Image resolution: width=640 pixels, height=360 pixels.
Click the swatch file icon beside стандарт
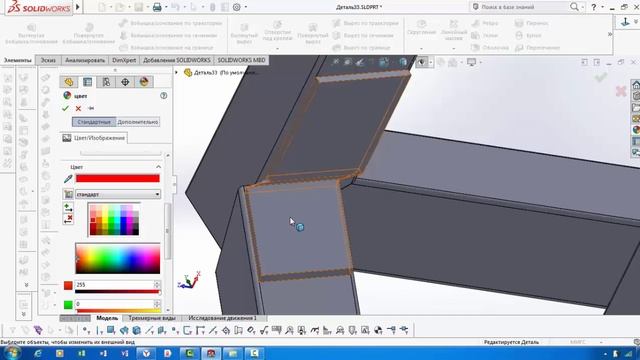68,194
